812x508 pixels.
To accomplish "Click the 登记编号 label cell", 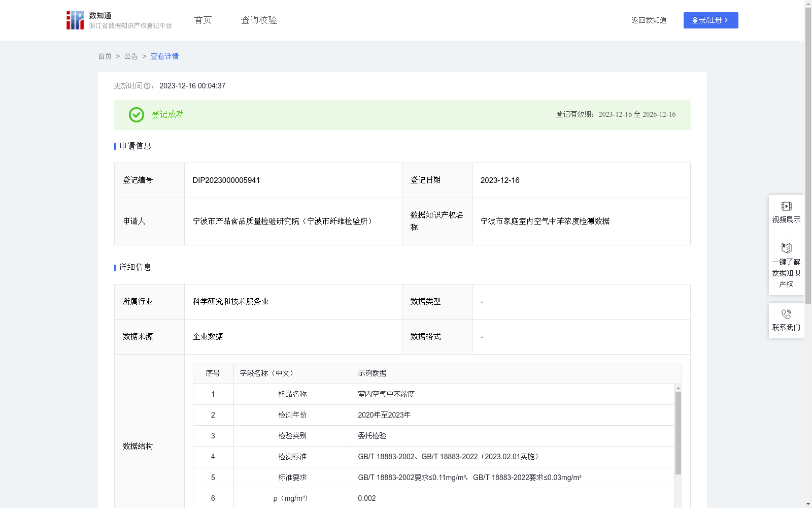I will click(x=149, y=180).
